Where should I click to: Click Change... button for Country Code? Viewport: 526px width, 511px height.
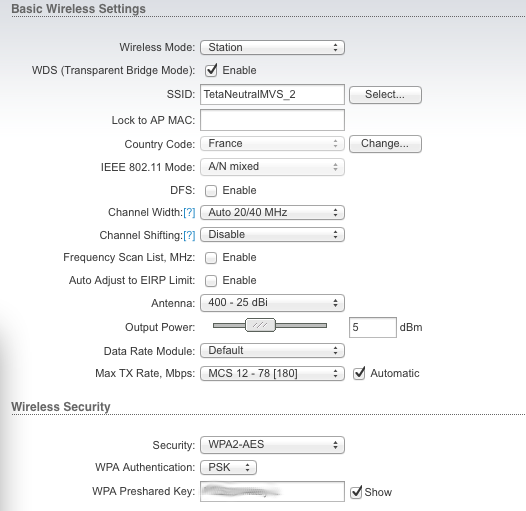pos(385,144)
